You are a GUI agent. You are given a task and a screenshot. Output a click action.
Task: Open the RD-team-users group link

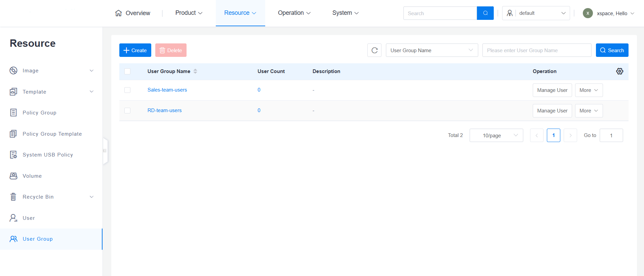(x=164, y=110)
